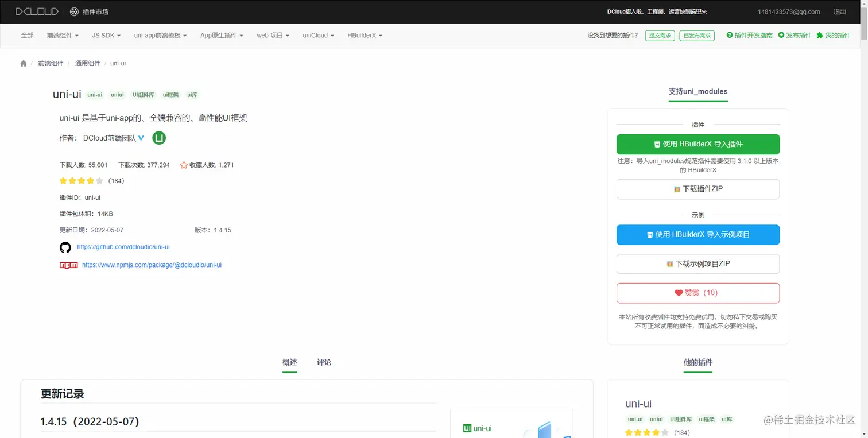The height and width of the screenshot is (438, 868).
Task: Click the 1.4.15 (2022-05-07) changelog heading
Action: coord(90,422)
